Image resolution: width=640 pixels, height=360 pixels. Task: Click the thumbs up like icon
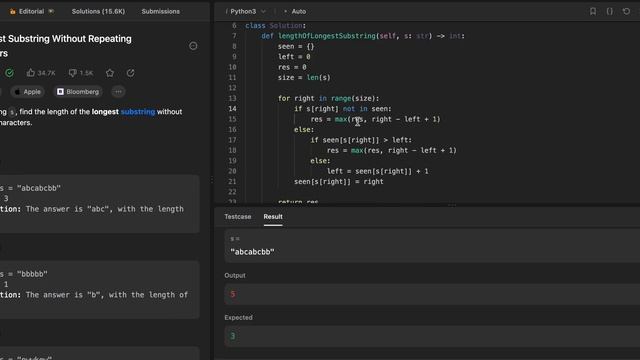[x=31, y=73]
